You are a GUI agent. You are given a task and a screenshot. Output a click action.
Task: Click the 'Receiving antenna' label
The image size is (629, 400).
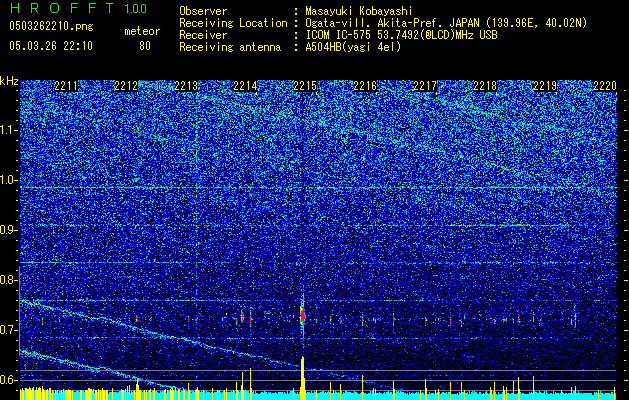coord(230,47)
